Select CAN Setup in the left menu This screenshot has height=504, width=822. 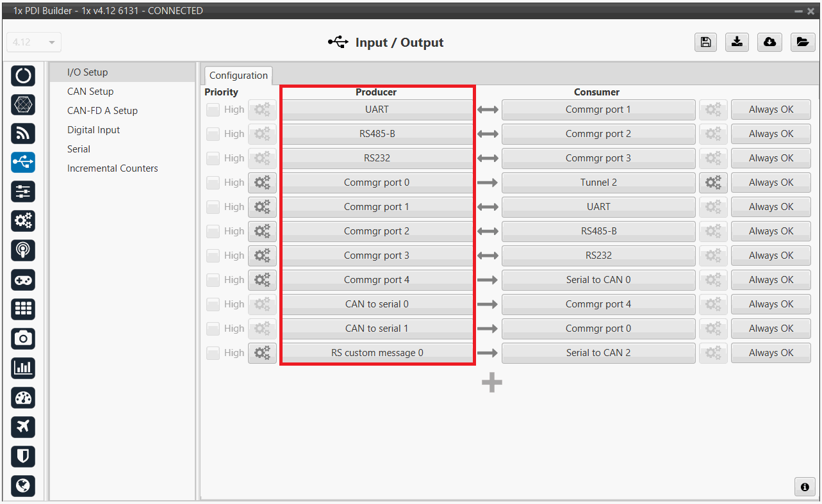90,92
